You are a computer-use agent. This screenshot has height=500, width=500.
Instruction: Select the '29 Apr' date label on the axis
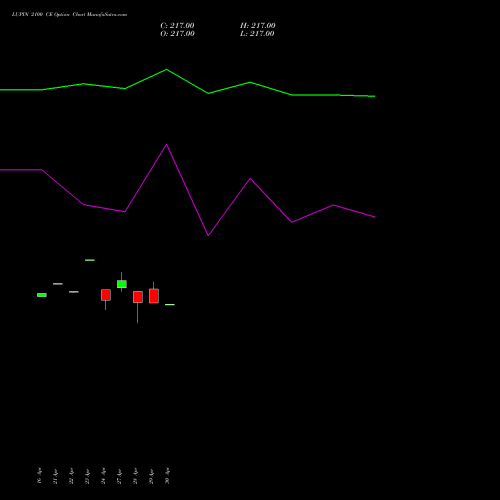pyautogui.click(x=151, y=476)
